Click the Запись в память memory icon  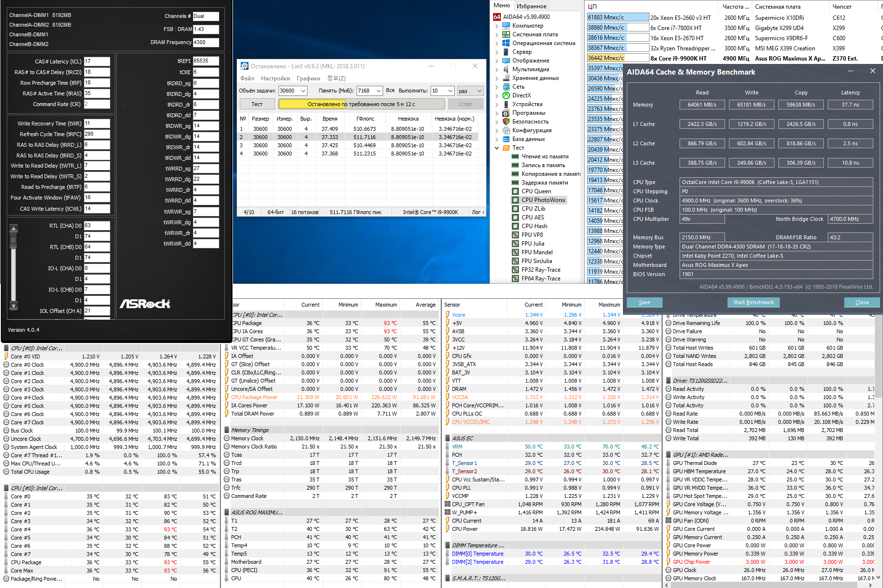pyautogui.click(x=515, y=165)
